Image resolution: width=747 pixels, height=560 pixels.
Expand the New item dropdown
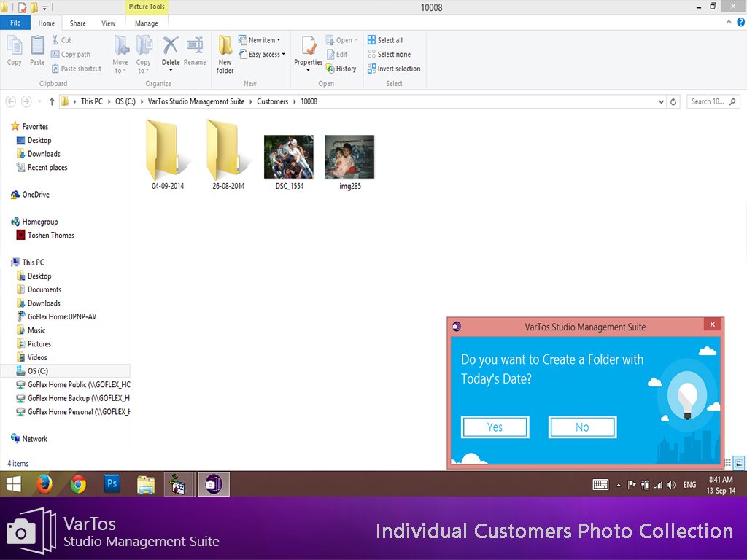(x=279, y=40)
